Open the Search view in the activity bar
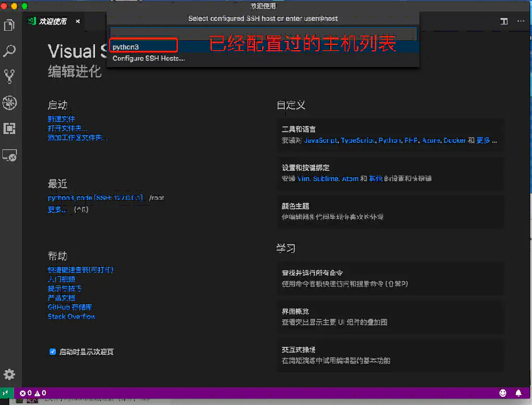 pyautogui.click(x=9, y=51)
